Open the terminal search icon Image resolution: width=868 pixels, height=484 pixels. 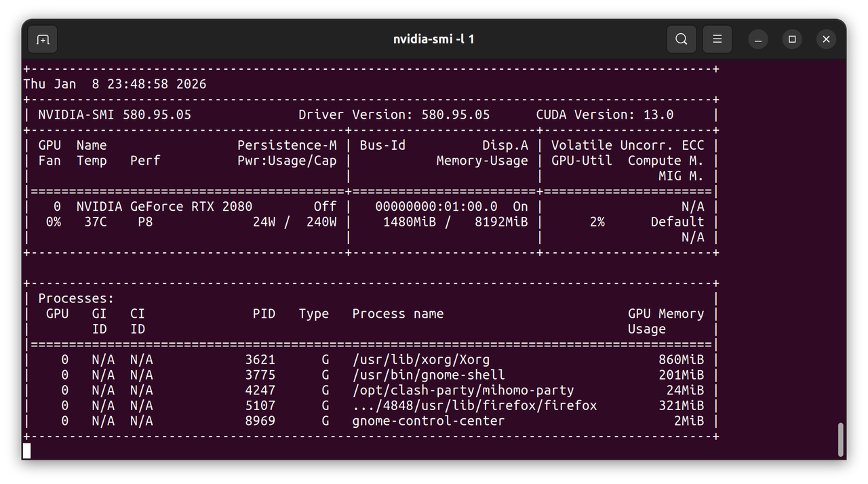pos(682,39)
